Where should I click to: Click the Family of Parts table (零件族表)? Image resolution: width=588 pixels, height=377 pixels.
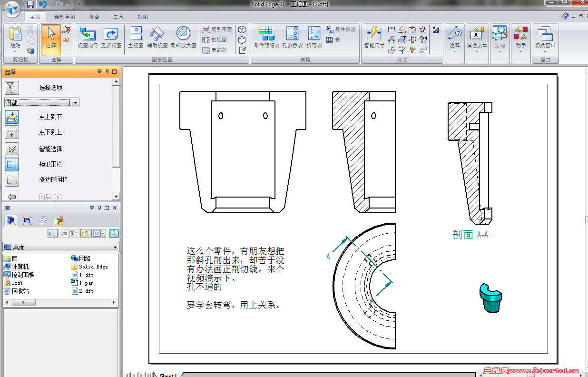[341, 29]
